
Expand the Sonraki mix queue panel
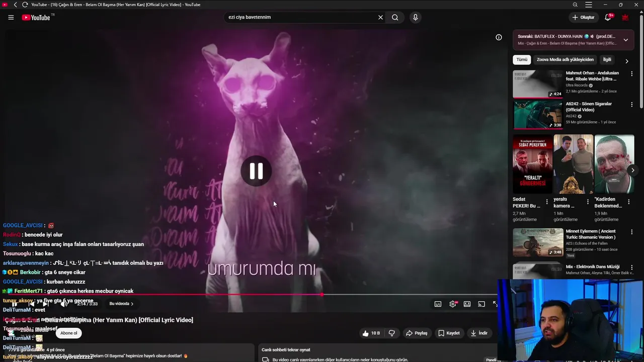point(625,40)
